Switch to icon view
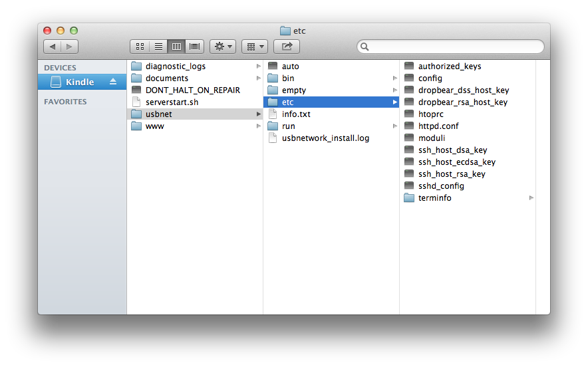This screenshot has width=588, height=367. coord(140,47)
